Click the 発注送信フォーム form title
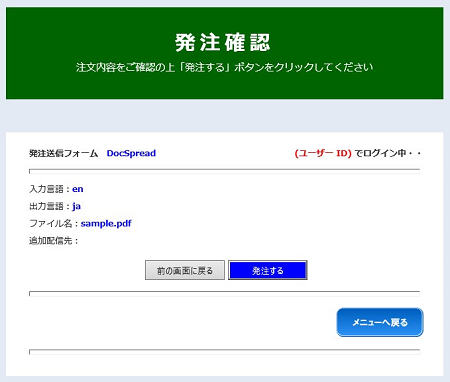Screen dimensions: 450x382 [63, 153]
